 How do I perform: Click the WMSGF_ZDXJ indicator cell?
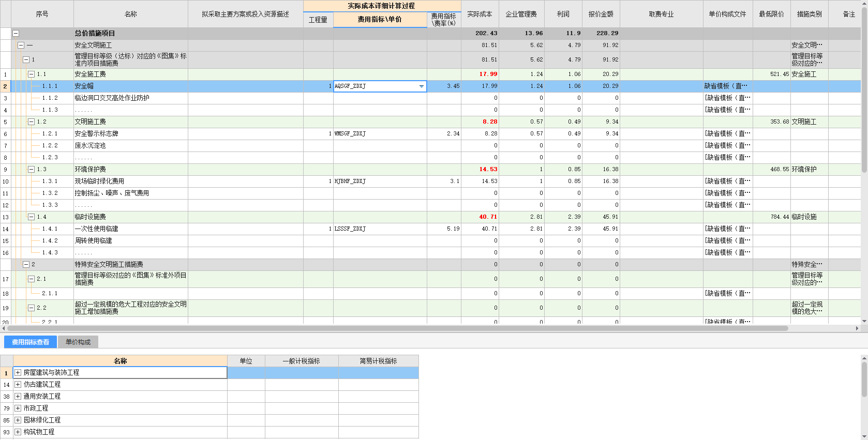click(380, 133)
